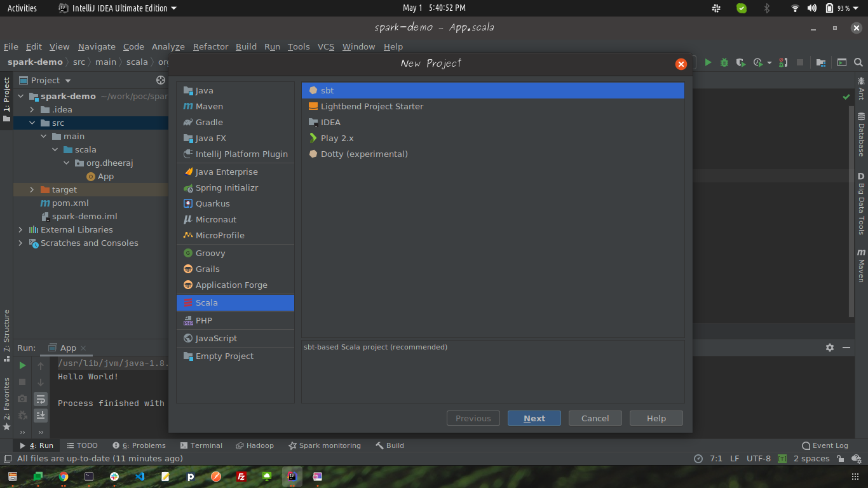Open the Big Data Tools side panel
Image resolution: width=868 pixels, height=488 pixels.
(x=861, y=203)
